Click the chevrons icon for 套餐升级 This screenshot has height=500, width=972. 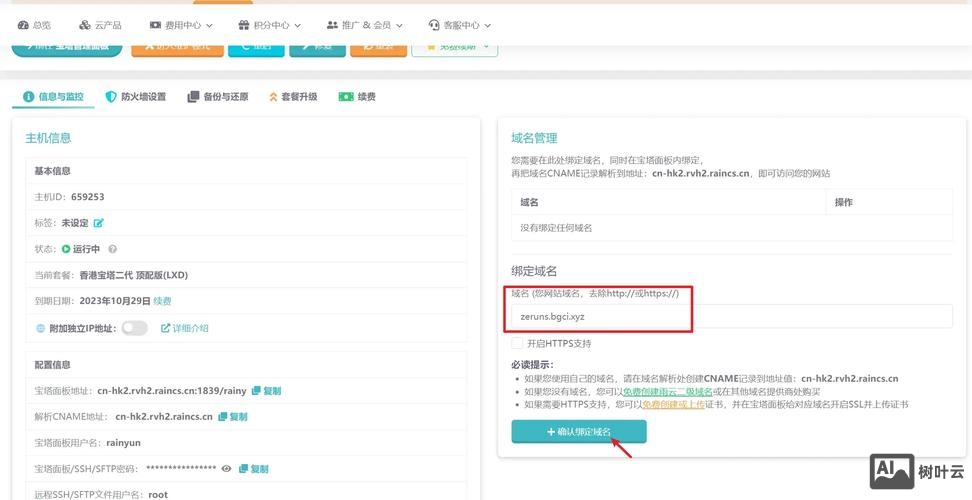coord(273,97)
